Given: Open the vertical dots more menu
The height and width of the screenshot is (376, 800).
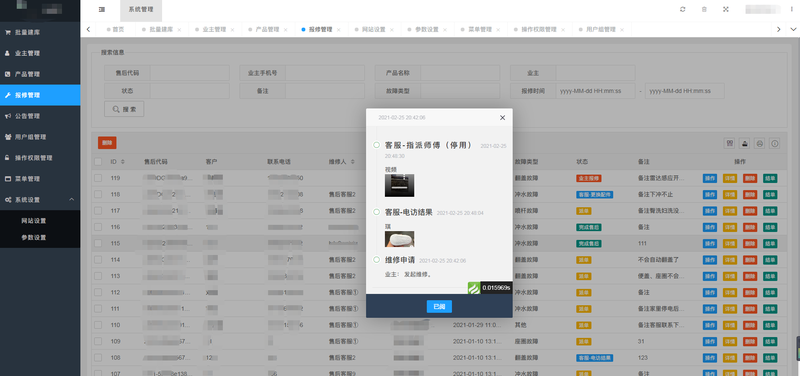Looking at the screenshot, I should [791, 9].
